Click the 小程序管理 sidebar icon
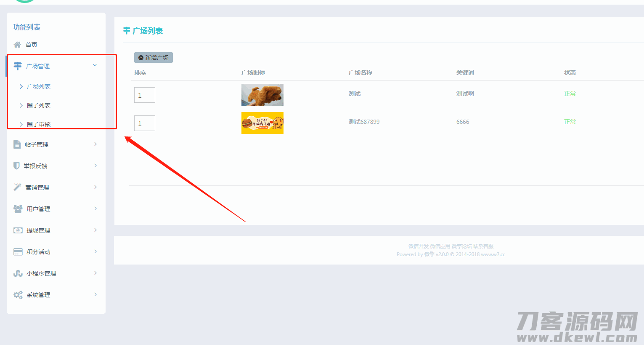This screenshot has height=345, width=644. (x=18, y=273)
